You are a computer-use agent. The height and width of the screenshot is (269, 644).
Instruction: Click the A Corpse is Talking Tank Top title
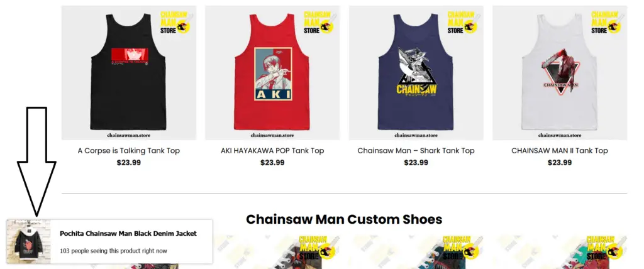(x=128, y=151)
